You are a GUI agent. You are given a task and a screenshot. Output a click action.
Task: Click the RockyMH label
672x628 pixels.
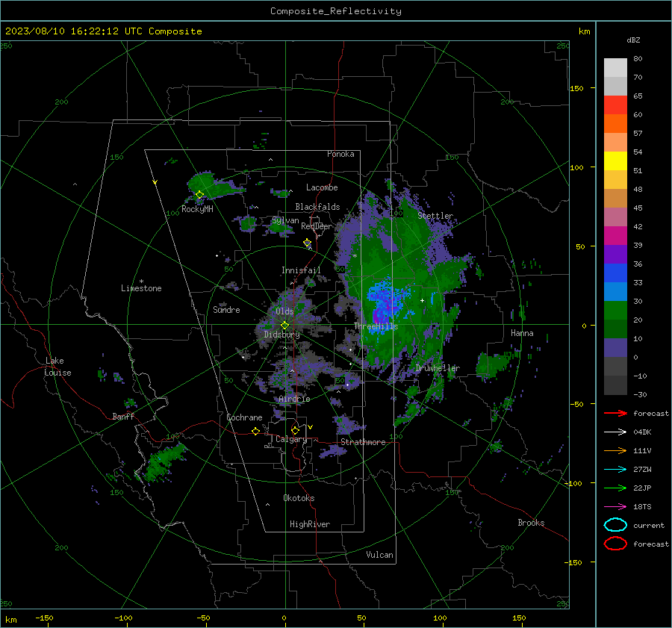pos(197,209)
